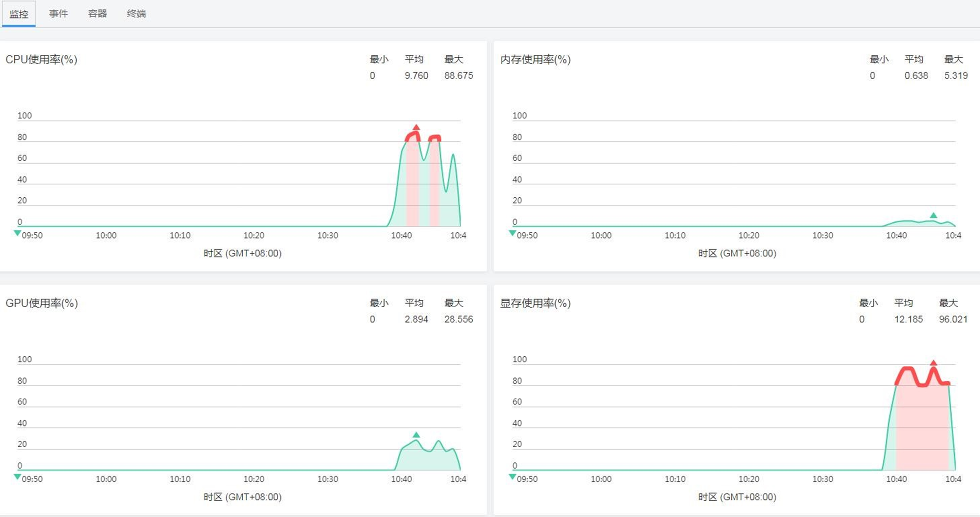This screenshot has height=517, width=980.
Task: Click the CPU max value 88.675
Action: click(459, 76)
